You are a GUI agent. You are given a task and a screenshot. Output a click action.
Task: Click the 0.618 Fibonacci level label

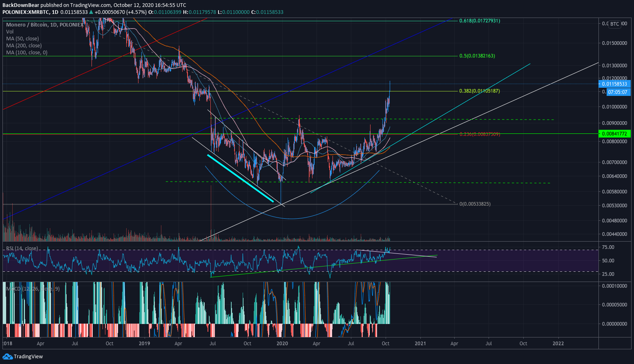pos(480,21)
